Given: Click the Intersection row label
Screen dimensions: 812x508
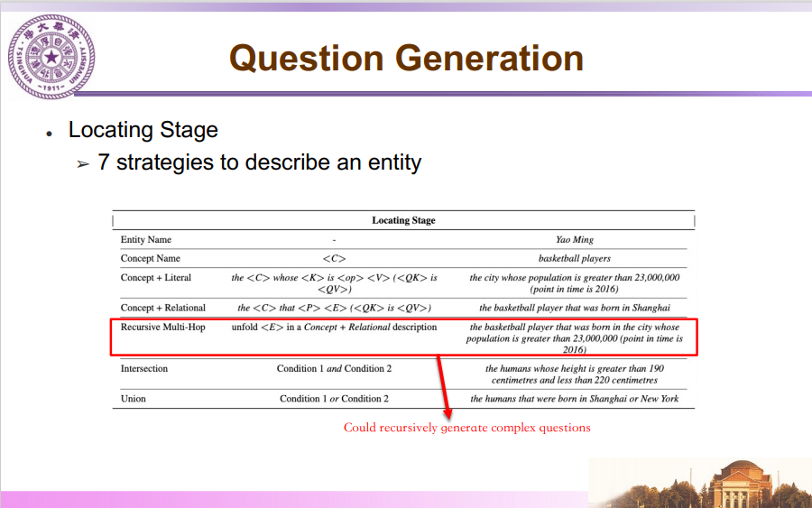Looking at the screenshot, I should (x=144, y=368).
